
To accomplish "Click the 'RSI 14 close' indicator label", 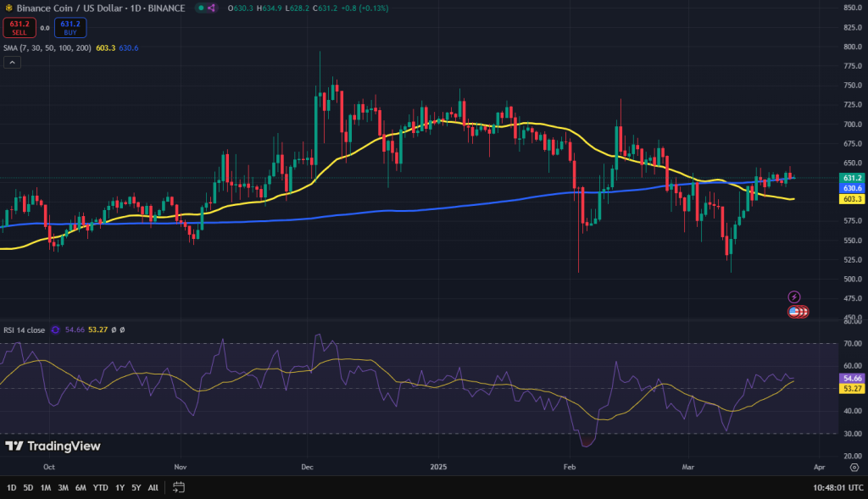I will (x=25, y=330).
